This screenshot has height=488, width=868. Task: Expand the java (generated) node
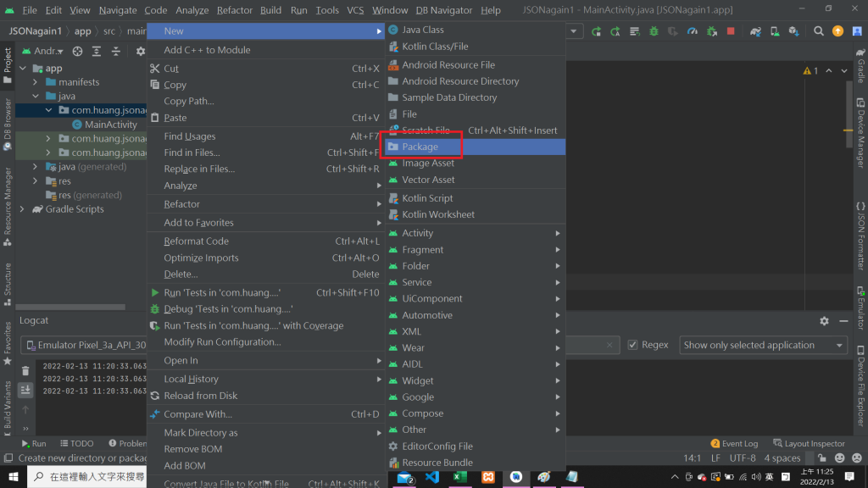pyautogui.click(x=36, y=167)
